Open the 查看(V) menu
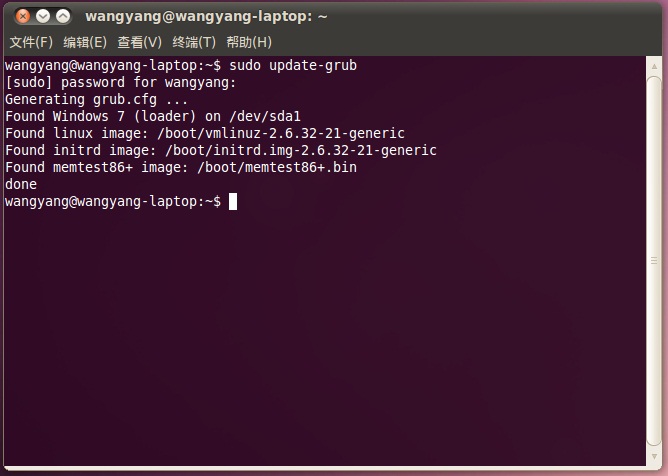Viewport: 668px width, 476px height. tap(139, 42)
